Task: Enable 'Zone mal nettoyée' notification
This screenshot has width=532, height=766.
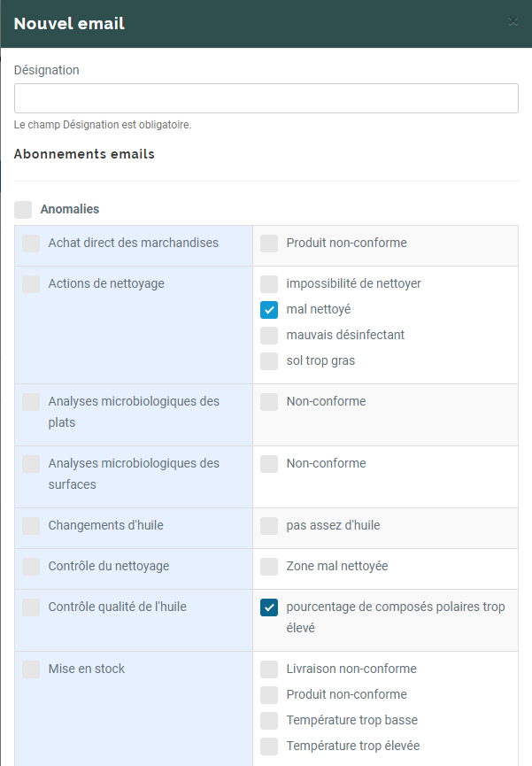Action: (x=268, y=565)
